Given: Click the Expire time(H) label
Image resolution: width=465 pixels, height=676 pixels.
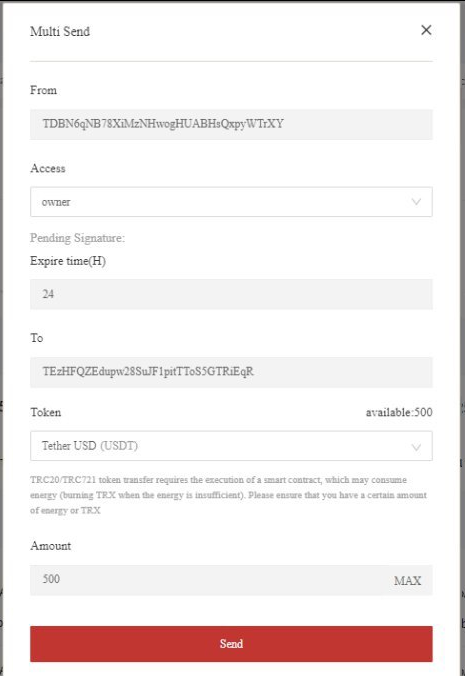Looking at the screenshot, I should (68, 261).
